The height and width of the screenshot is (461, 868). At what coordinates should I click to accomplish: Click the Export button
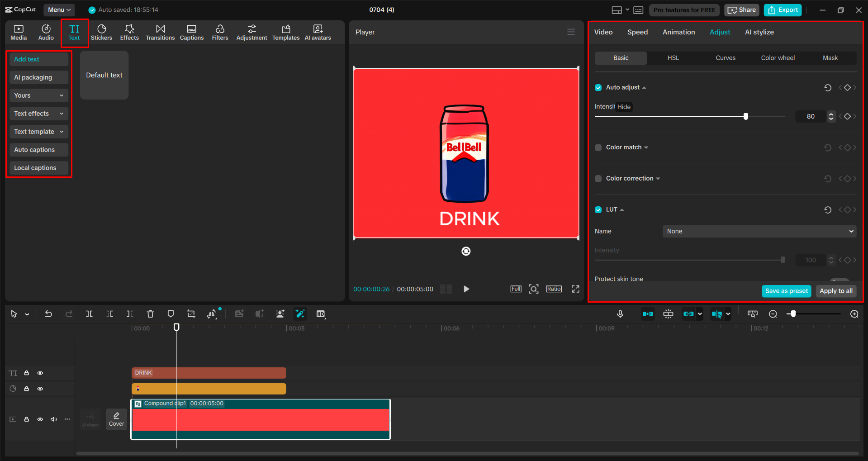click(x=782, y=10)
